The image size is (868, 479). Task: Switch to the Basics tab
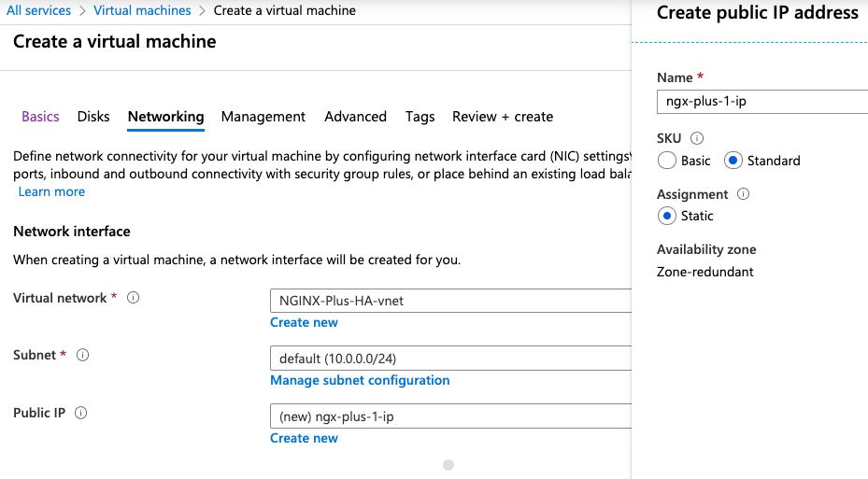[x=40, y=117]
